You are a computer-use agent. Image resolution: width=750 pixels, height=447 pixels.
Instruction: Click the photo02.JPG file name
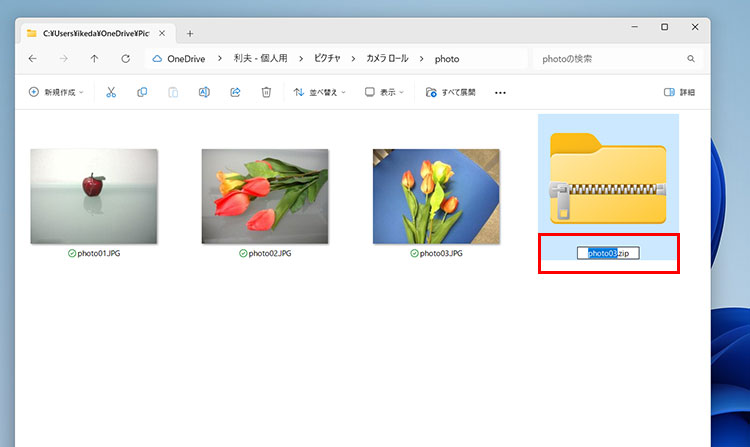click(270, 253)
